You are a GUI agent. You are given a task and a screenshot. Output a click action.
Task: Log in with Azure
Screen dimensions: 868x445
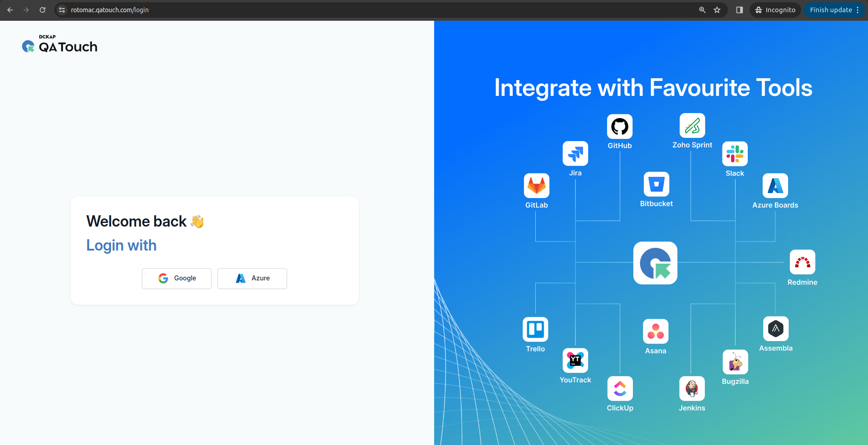252,279
